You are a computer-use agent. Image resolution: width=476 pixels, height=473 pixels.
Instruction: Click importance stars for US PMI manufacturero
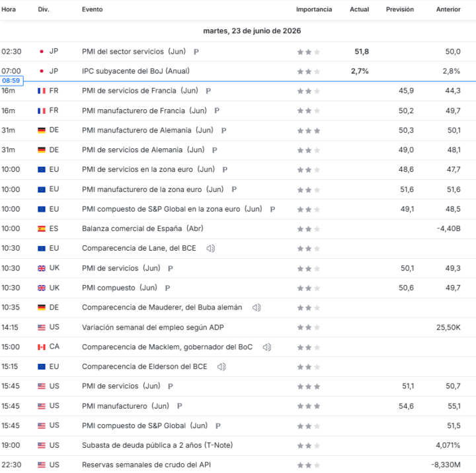click(309, 406)
